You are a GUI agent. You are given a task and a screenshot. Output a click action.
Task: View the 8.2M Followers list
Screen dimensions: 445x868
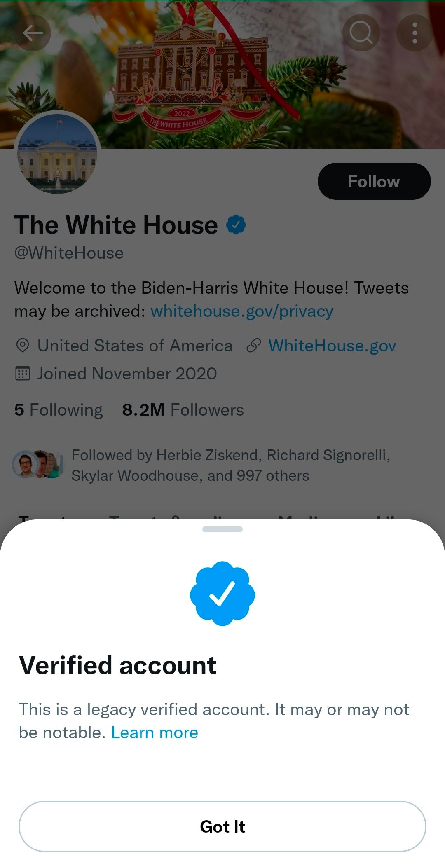[183, 410]
